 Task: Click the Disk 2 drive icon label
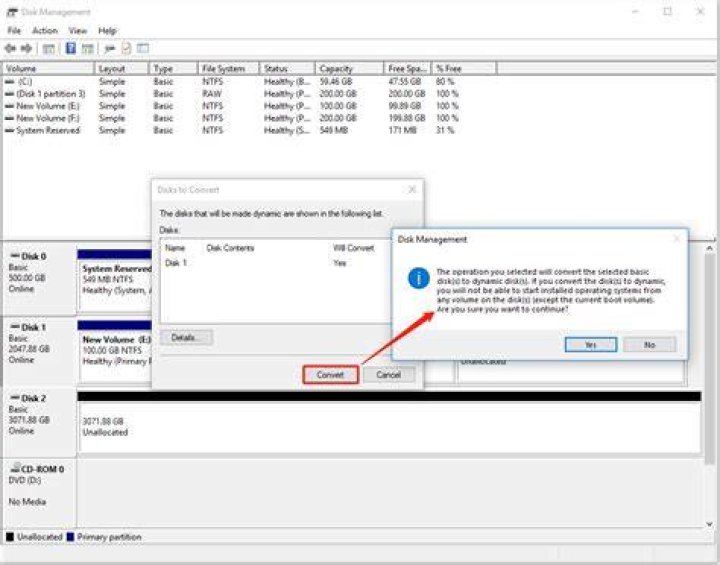[28, 398]
